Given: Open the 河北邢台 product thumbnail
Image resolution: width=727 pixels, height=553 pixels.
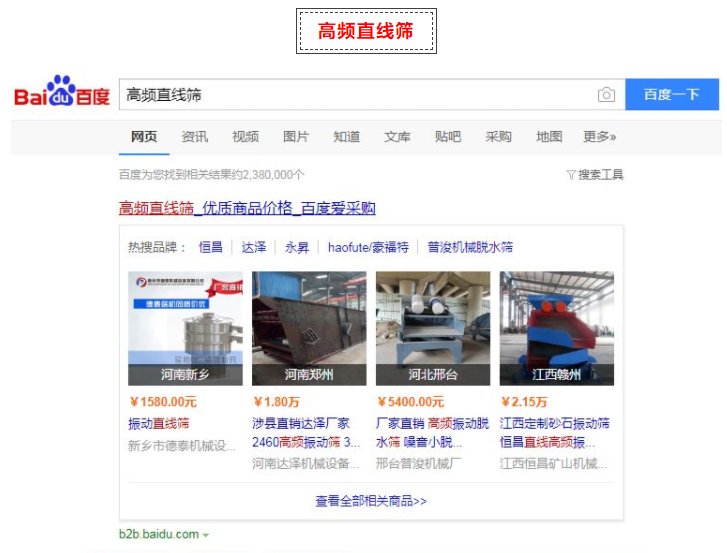Looking at the screenshot, I should pyautogui.click(x=433, y=328).
